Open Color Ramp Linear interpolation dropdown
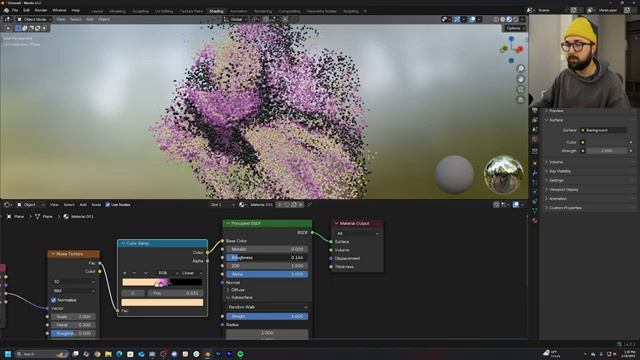Viewport: 640px width, 360px height. pos(191,273)
